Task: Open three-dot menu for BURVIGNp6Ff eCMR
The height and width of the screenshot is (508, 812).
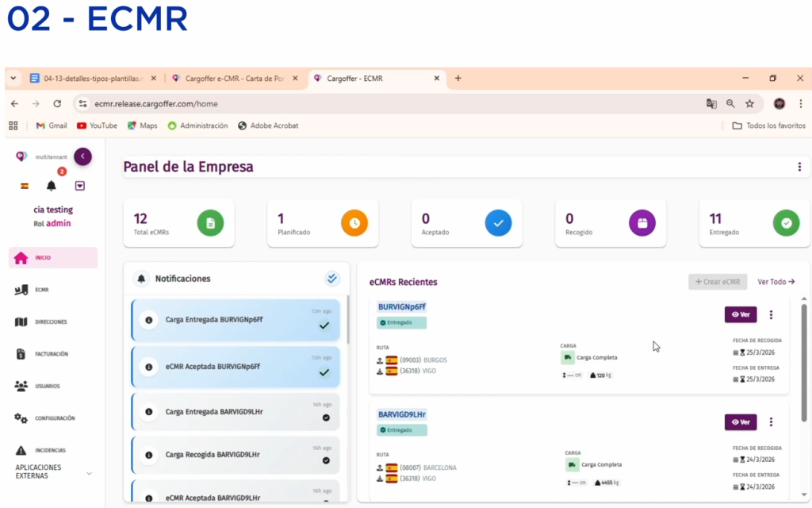Action: point(771,315)
